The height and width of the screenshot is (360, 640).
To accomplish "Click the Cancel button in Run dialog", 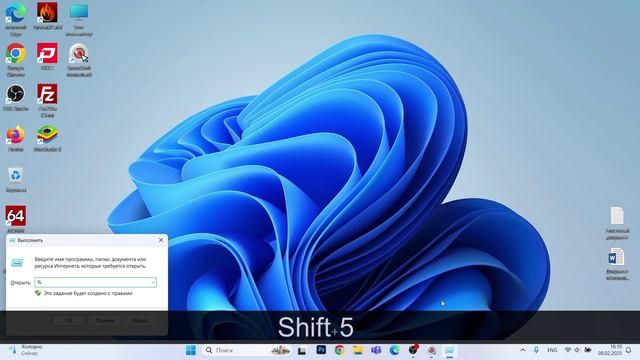I will 104,321.
